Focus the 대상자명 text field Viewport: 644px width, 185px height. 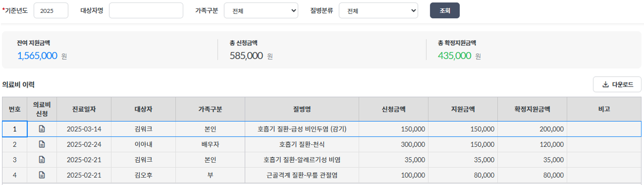pyautogui.click(x=146, y=10)
